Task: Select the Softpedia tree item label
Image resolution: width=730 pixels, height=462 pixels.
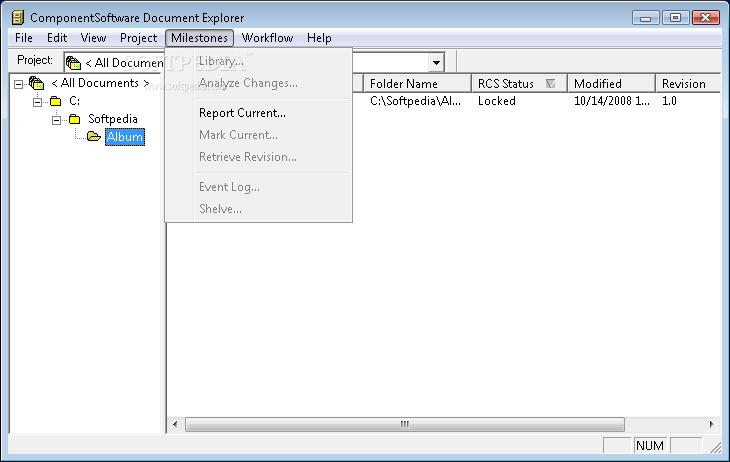Action: (x=113, y=119)
